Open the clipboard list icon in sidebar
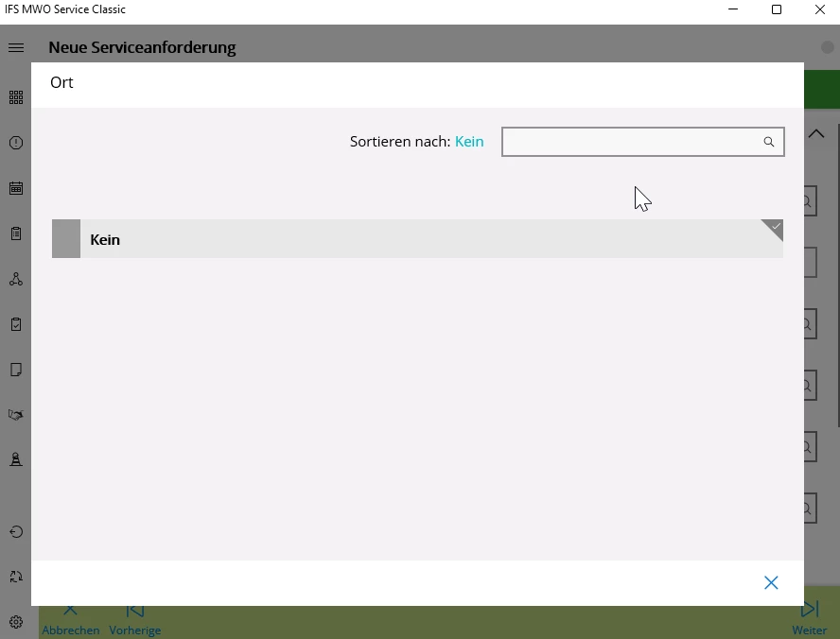Screen dimensions: 840x639 click(16, 233)
